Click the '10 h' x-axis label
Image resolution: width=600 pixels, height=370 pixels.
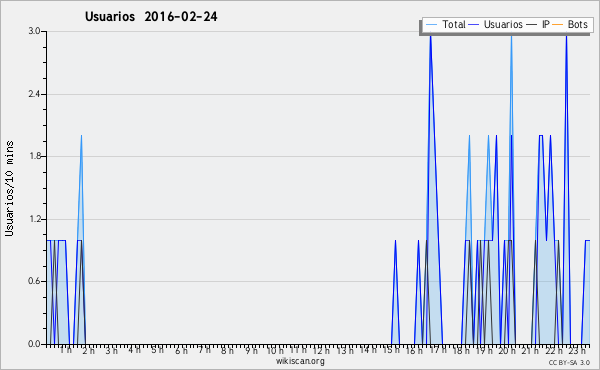click(x=275, y=350)
